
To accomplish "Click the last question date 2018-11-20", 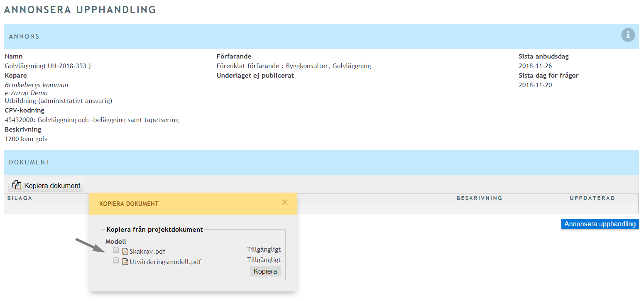I will click(535, 85).
